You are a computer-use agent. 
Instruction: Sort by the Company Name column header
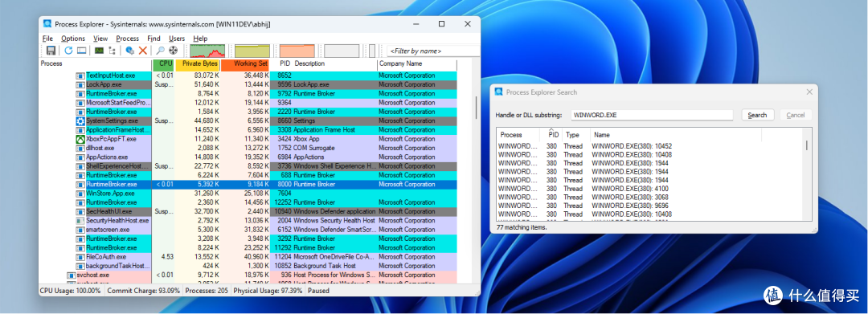point(417,63)
